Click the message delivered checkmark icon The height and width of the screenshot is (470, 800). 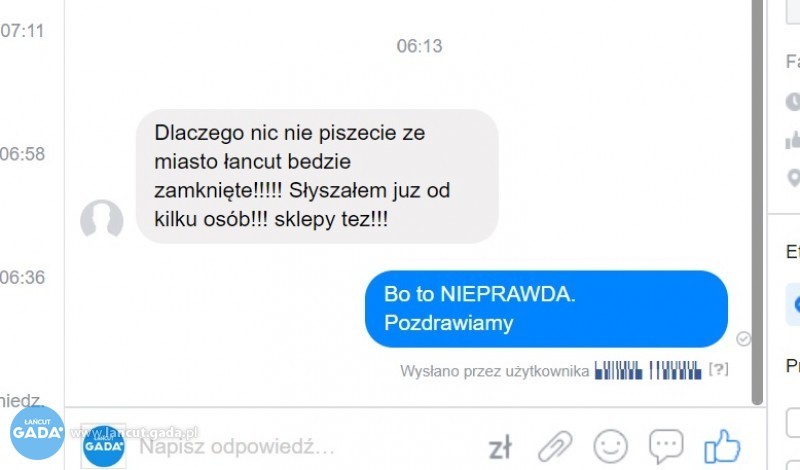pyautogui.click(x=743, y=338)
